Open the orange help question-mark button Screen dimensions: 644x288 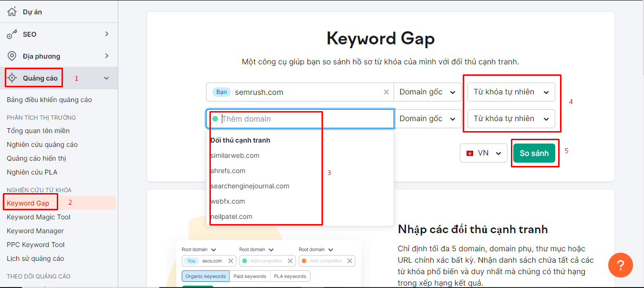point(621,265)
